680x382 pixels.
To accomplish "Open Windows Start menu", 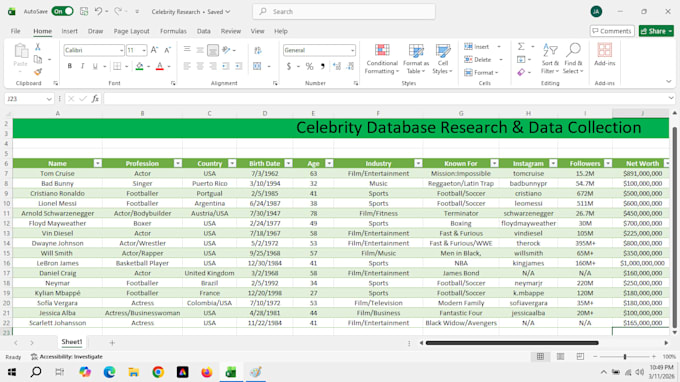I will click(x=12, y=372).
